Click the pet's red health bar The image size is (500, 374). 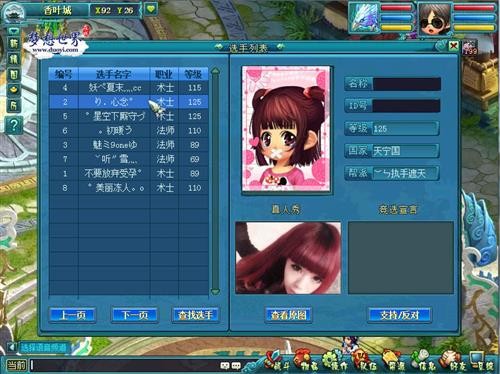click(396, 8)
